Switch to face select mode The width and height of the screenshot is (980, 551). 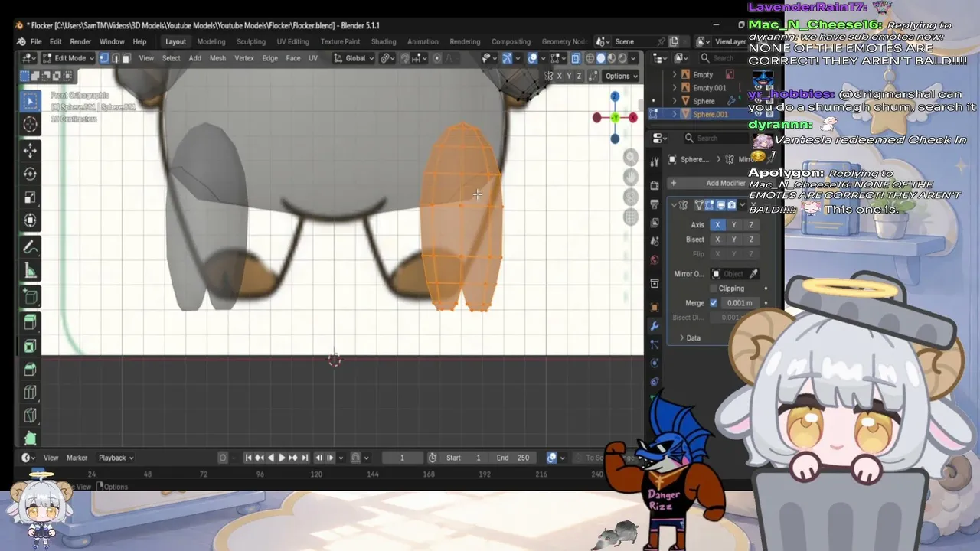click(126, 58)
